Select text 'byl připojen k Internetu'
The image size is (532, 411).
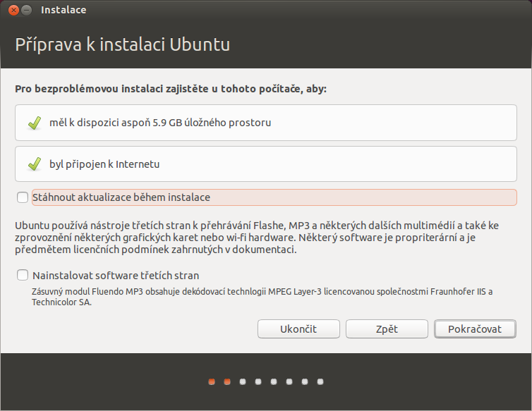[x=104, y=164]
